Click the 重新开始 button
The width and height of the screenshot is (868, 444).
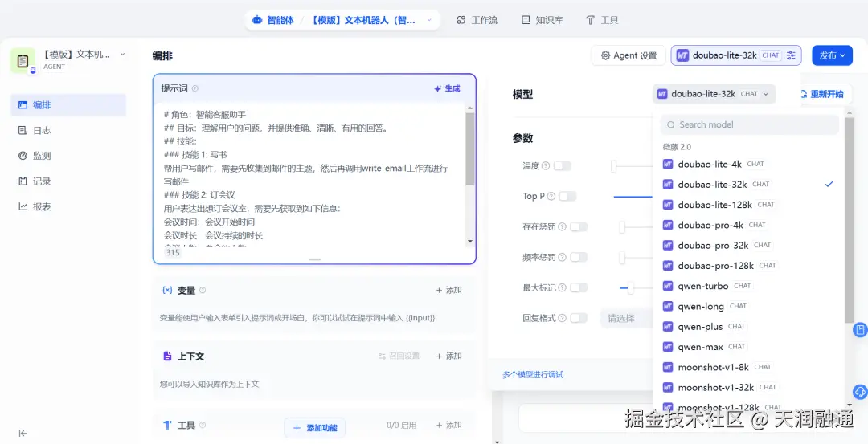click(821, 94)
